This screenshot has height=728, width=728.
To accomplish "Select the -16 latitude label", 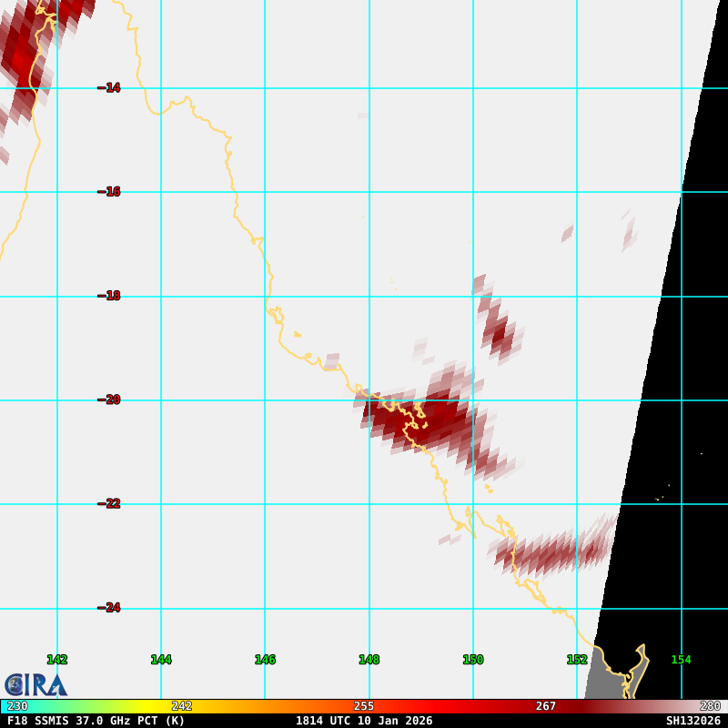I will tap(109, 192).
